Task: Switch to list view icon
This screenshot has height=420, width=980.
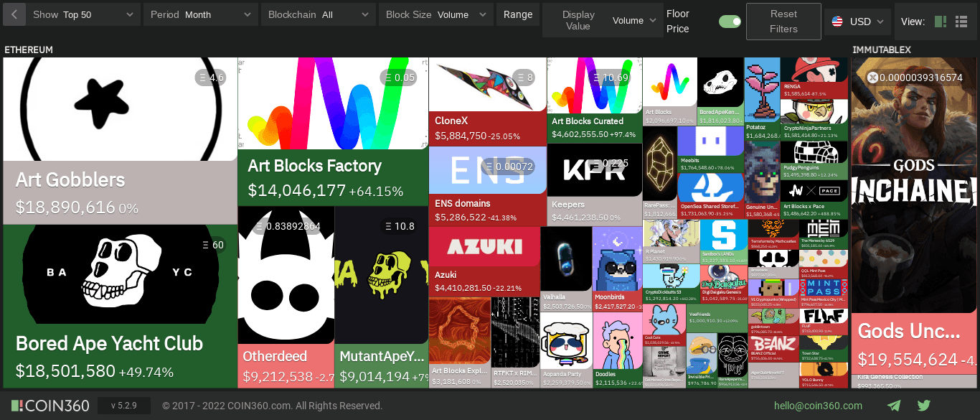Action: pyautogui.click(x=961, y=22)
